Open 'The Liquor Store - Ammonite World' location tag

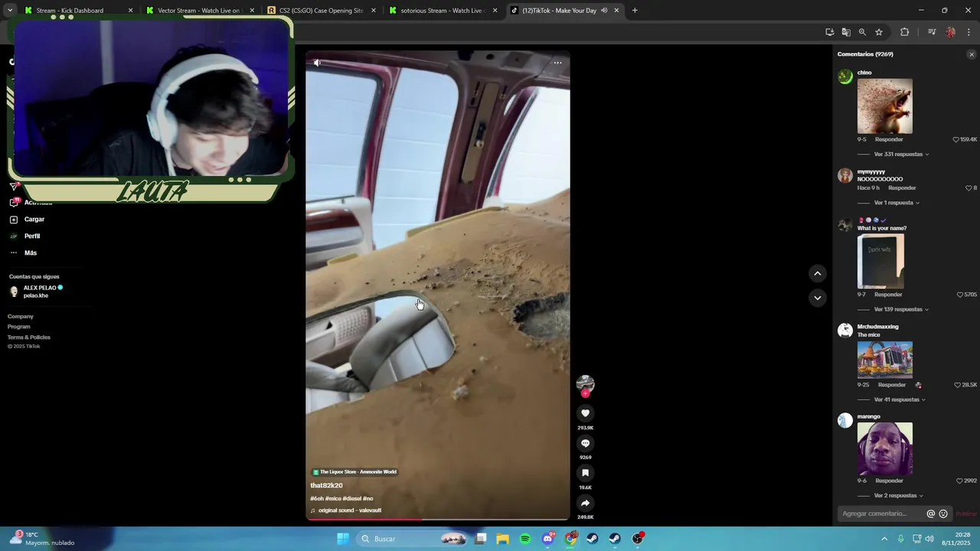pyautogui.click(x=354, y=472)
